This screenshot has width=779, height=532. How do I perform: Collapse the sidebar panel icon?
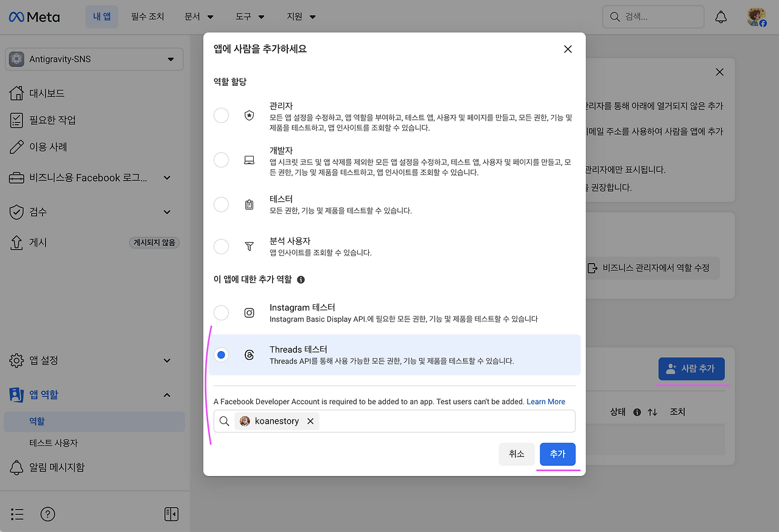pos(171,514)
